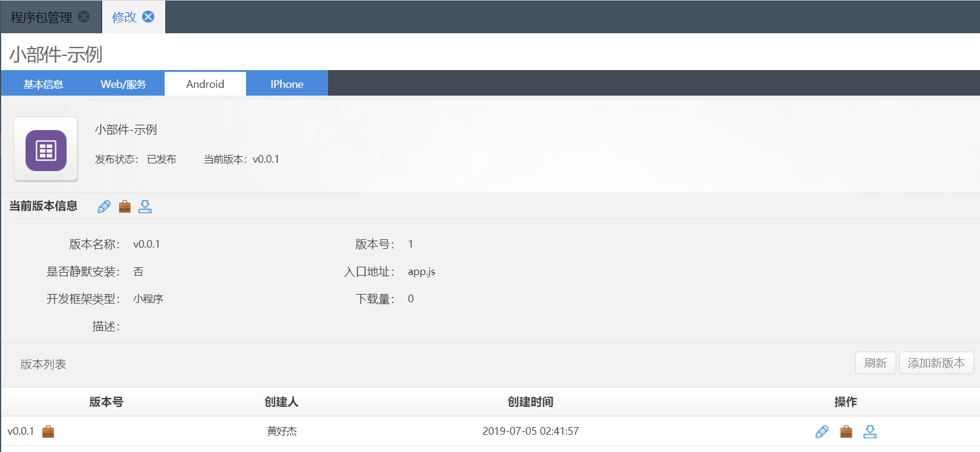Click the 版本号 column header

click(x=106, y=402)
